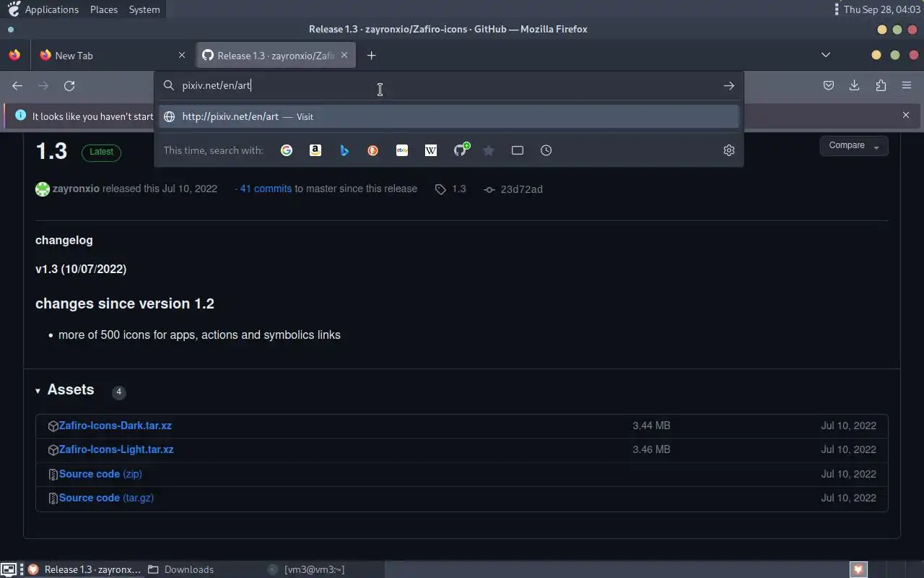The image size is (924, 578).
Task: Open the list all tabs dropdown
Action: [x=826, y=56]
